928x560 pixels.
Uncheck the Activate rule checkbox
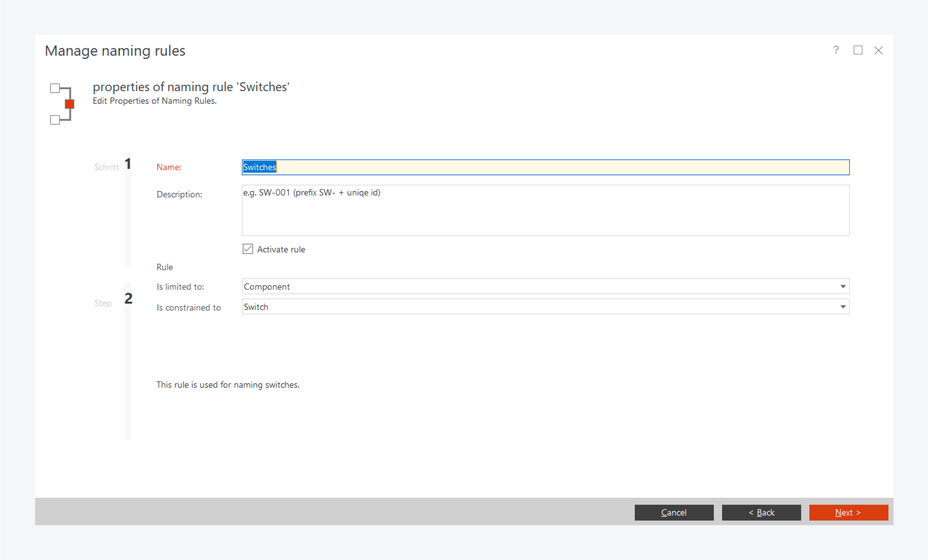coord(248,249)
